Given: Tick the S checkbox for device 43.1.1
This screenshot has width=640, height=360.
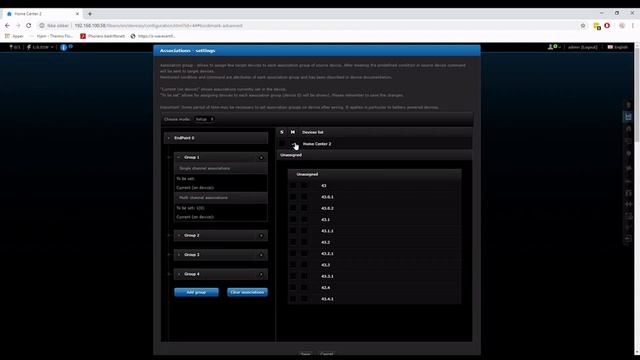Looking at the screenshot, I should tap(293, 231).
